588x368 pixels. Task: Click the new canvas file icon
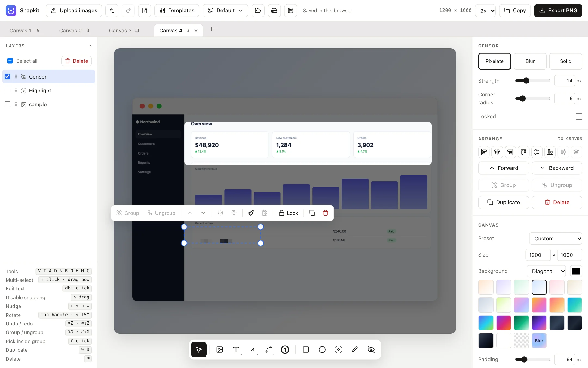coord(145,10)
